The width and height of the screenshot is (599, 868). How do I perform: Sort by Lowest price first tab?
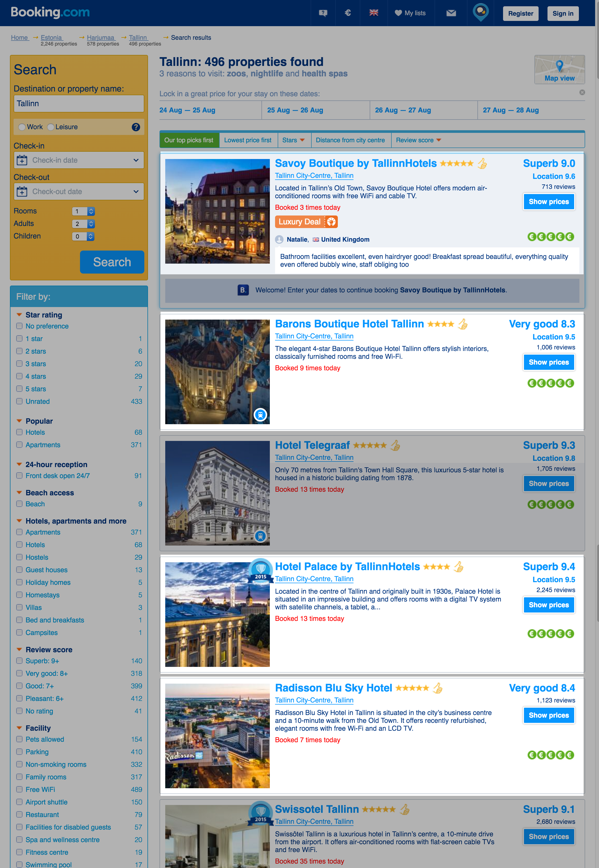point(248,140)
